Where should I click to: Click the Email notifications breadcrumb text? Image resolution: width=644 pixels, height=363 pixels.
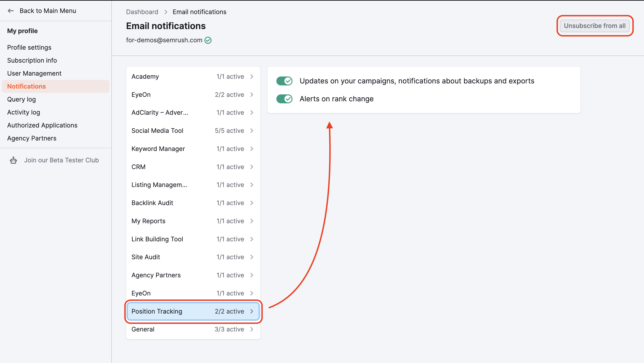click(199, 12)
